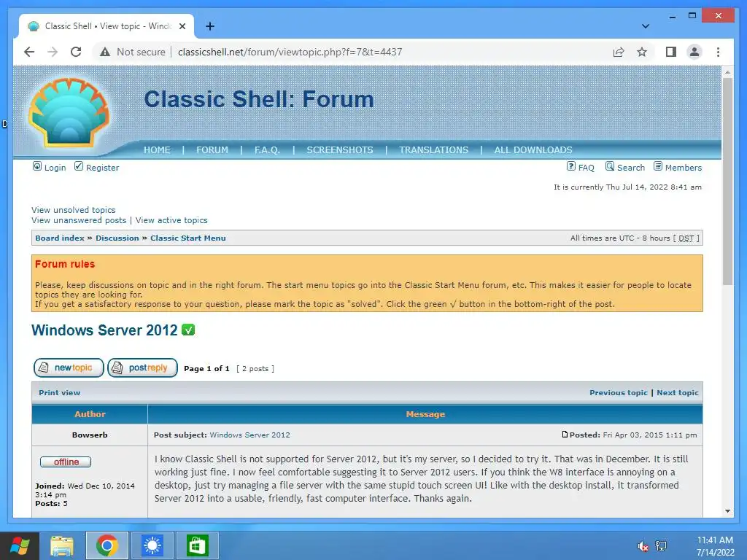
Task: Click the DST abbreviation
Action: click(686, 238)
